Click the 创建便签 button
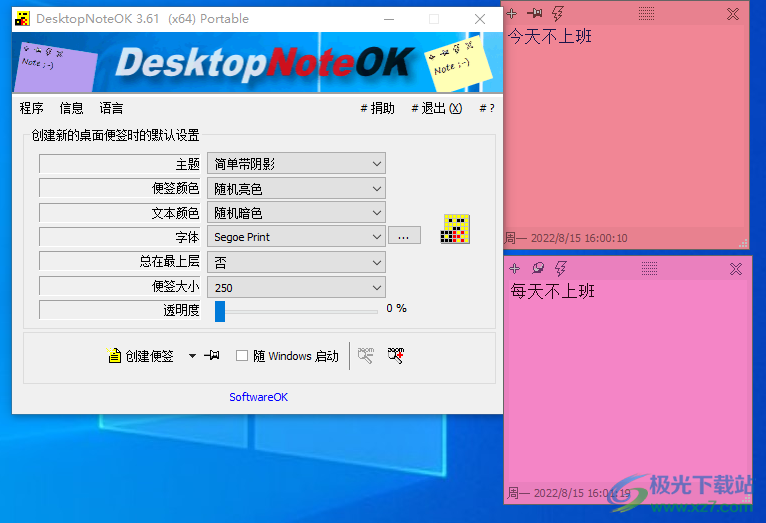 coord(141,356)
